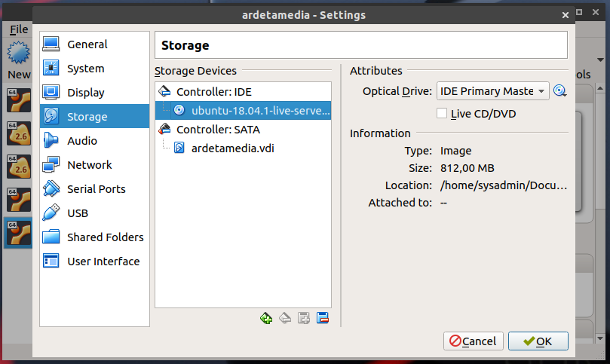Go to the Audio settings category
This screenshot has height=364, width=610.
pyautogui.click(x=81, y=141)
